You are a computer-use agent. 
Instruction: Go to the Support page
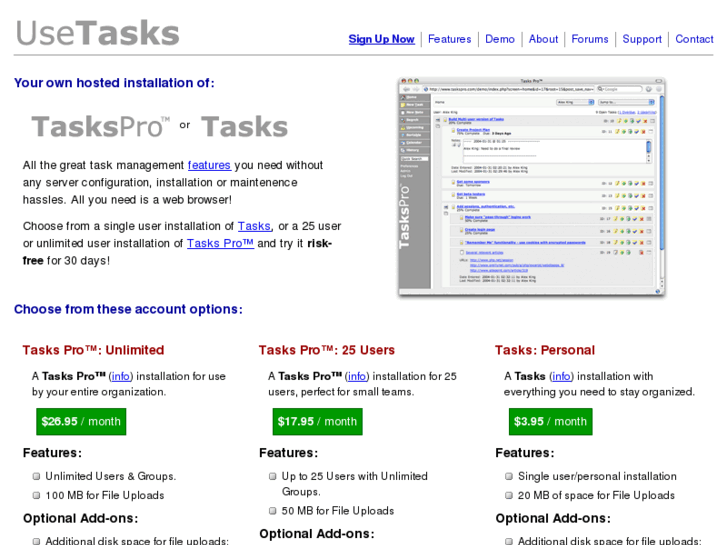tap(642, 39)
